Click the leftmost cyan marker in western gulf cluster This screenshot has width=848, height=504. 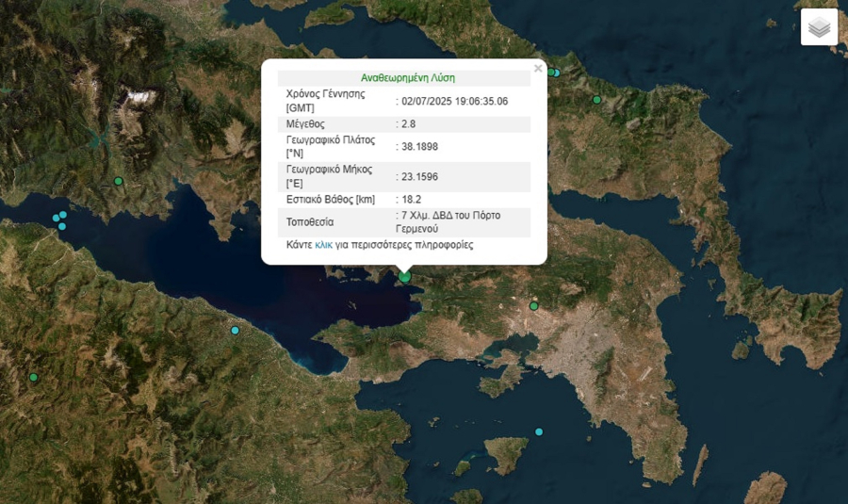[56, 218]
